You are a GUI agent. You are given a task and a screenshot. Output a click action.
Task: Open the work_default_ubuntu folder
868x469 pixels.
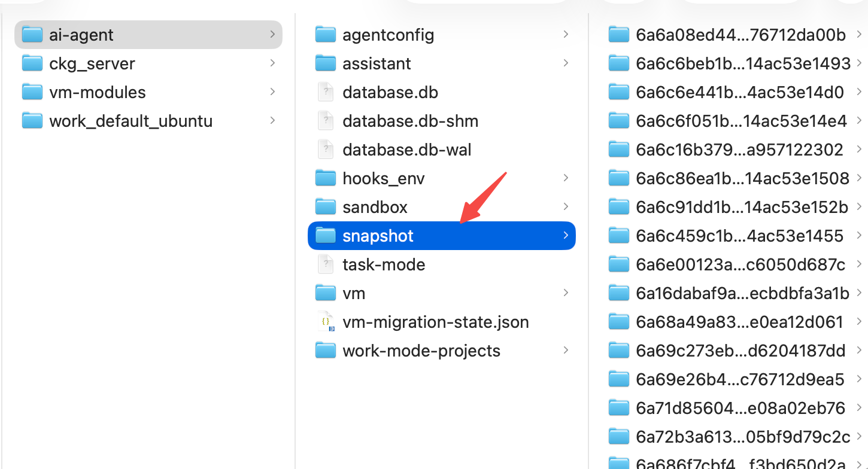pos(148,121)
